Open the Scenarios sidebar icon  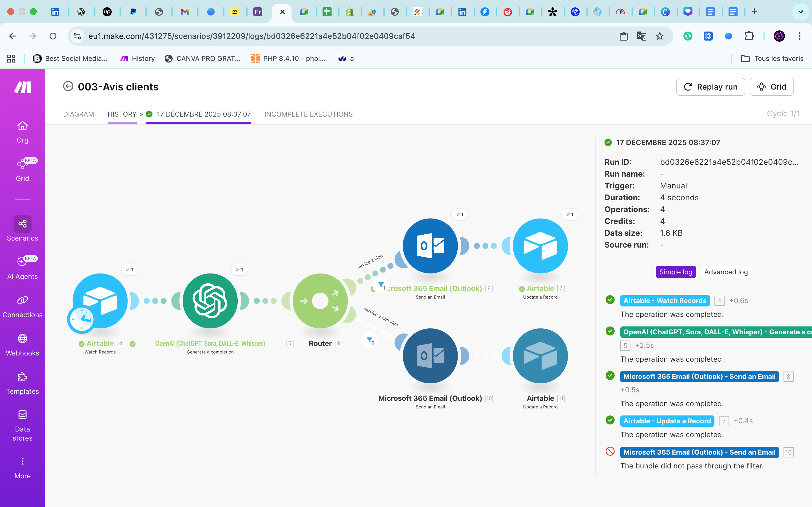(23, 224)
